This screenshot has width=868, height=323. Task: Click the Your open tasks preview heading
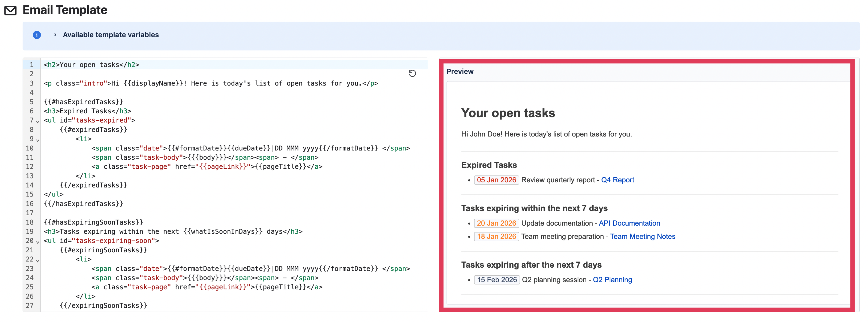coord(508,113)
